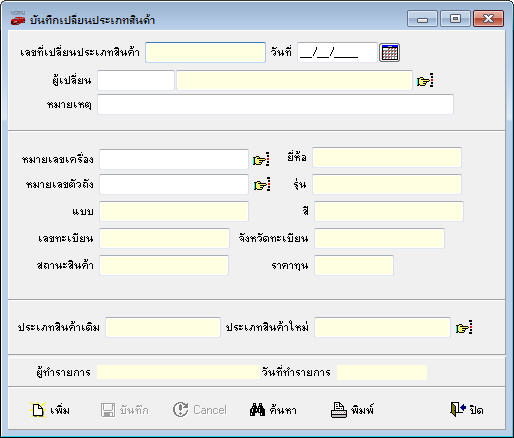
Task: Click the ผู้เปลี่ยน code input box
Action: (136, 80)
